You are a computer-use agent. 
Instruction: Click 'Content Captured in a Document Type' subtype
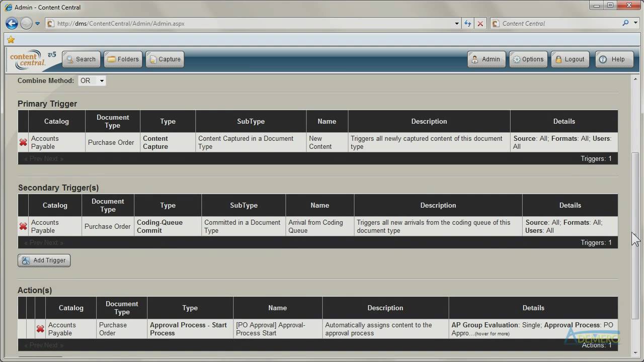[251, 142]
